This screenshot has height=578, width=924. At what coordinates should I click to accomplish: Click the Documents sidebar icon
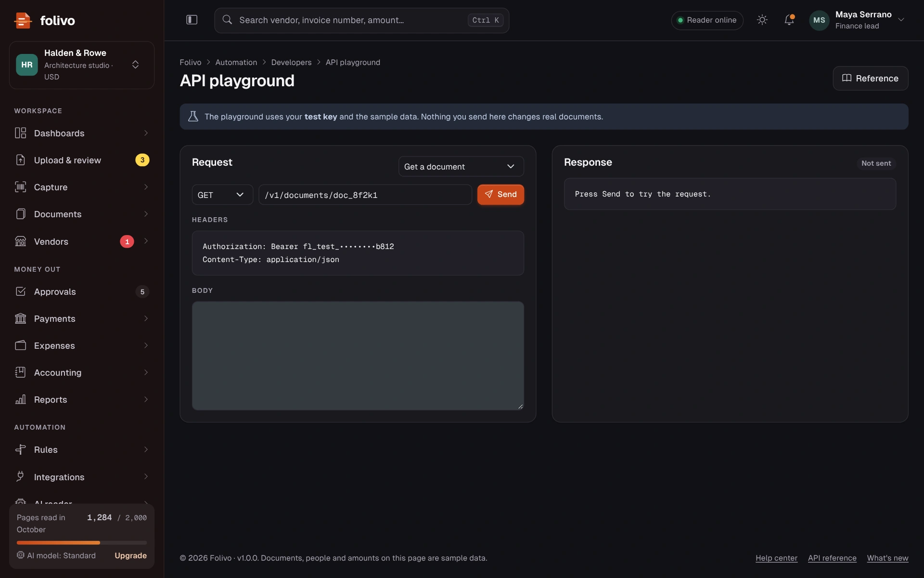(20, 214)
